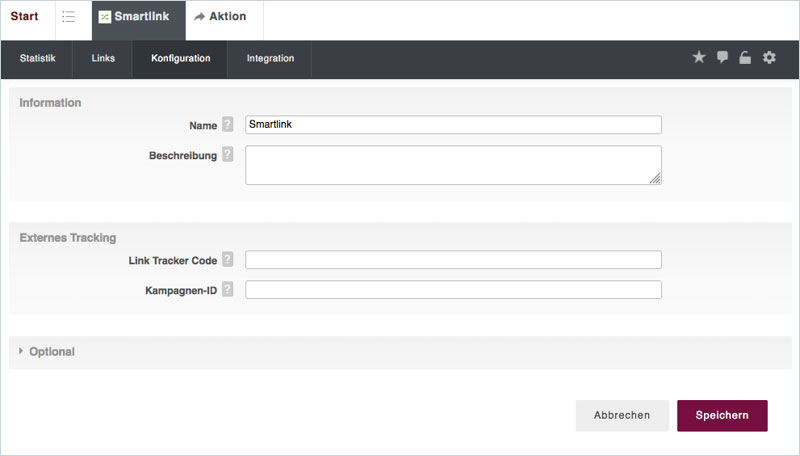Switch to the Statistik tab

tap(38, 59)
